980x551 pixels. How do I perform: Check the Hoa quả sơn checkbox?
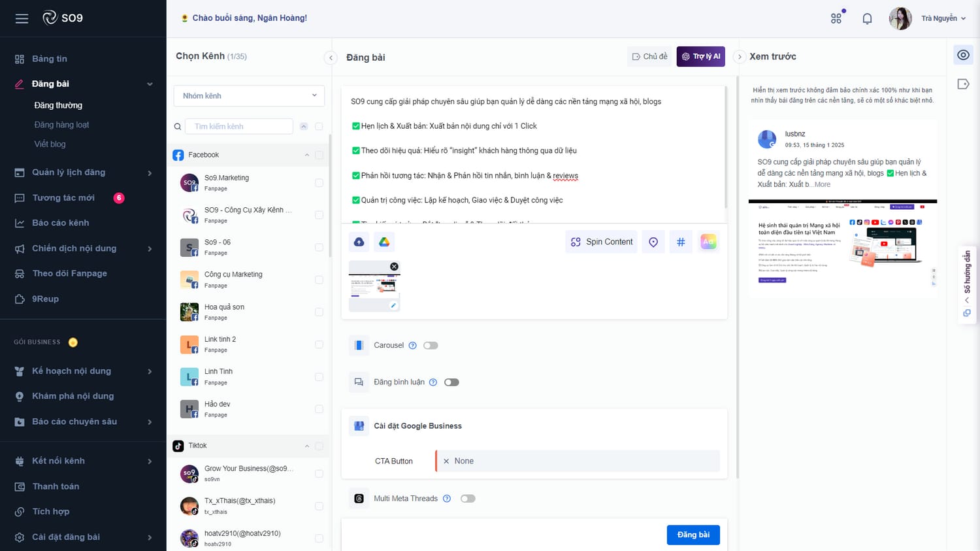319,312
